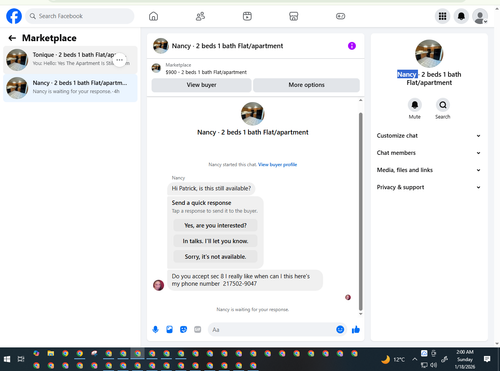Expand Customize chat section

(429, 136)
